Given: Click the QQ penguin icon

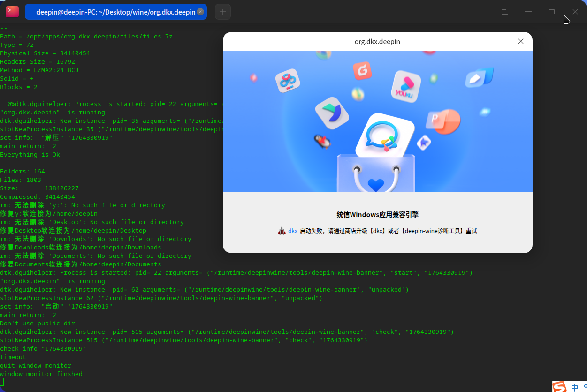Looking at the screenshot, I should [322, 141].
